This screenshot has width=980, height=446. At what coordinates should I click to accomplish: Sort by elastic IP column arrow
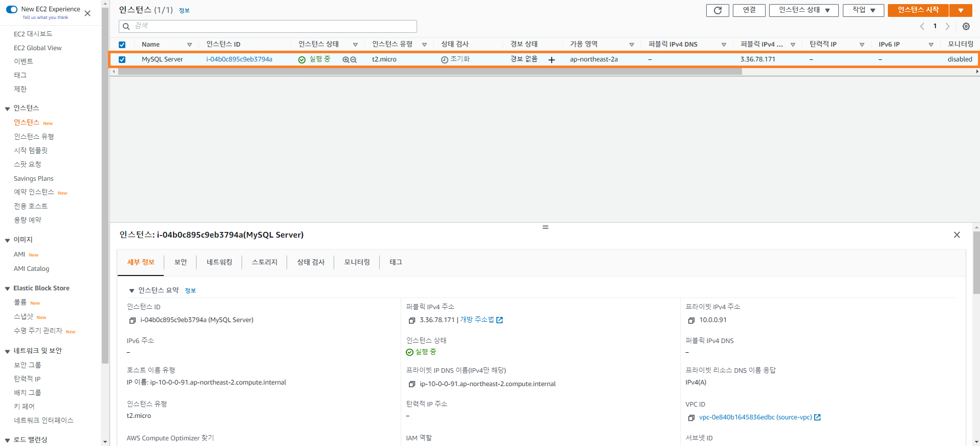[x=862, y=45]
